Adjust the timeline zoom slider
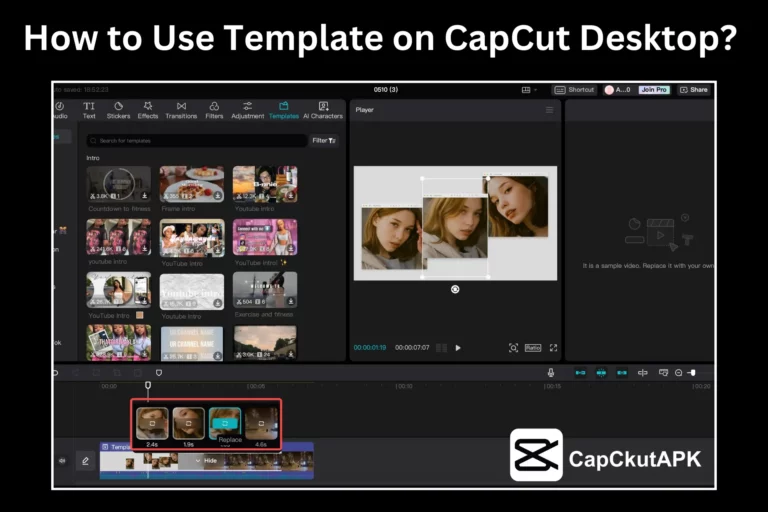Viewport: 768px width, 512px height. (692, 373)
